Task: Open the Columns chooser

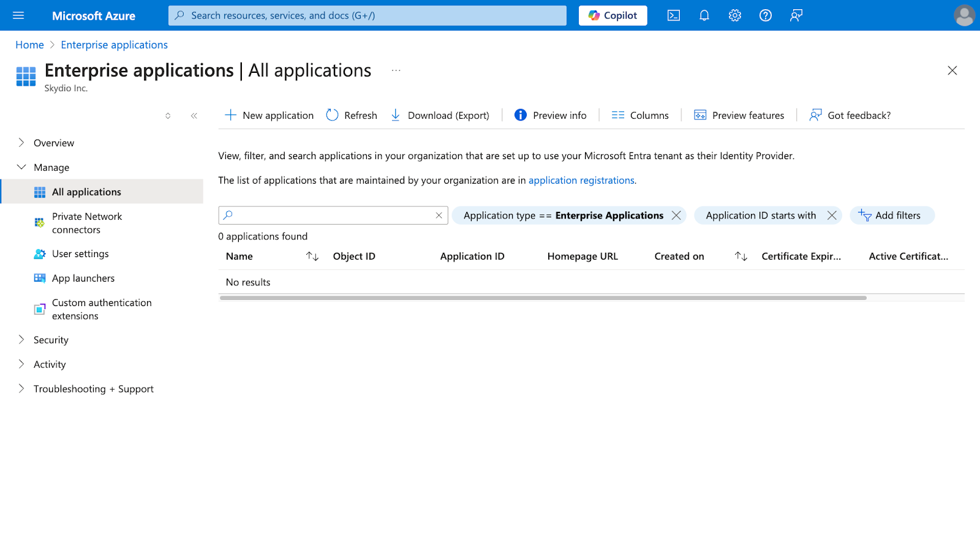Action: coord(640,115)
